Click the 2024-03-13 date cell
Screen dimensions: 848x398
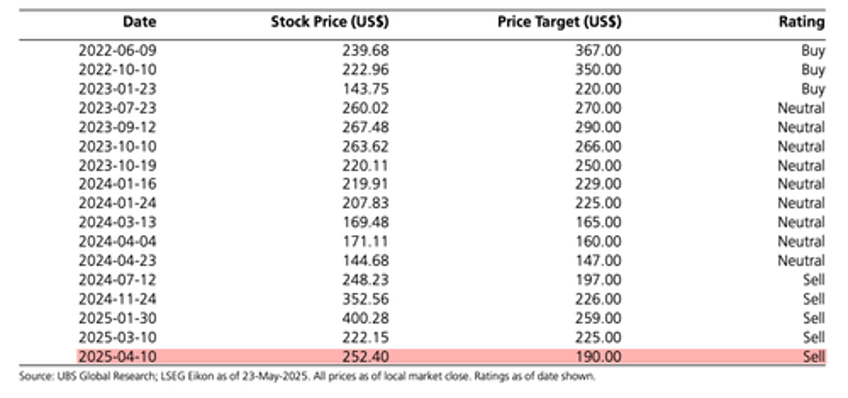[x=117, y=223]
